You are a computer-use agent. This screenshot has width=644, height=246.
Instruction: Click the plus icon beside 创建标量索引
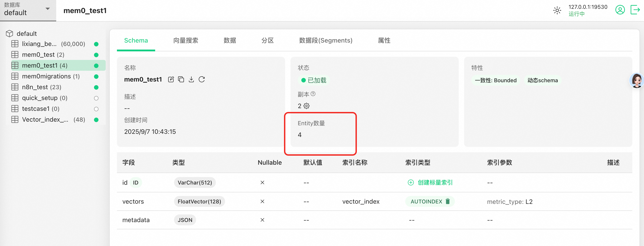411,182
